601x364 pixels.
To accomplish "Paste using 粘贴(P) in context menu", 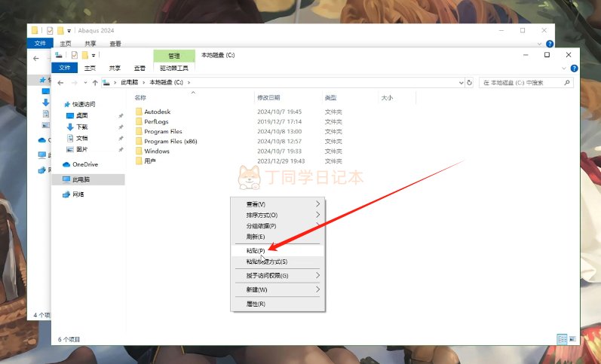I will coord(278,251).
